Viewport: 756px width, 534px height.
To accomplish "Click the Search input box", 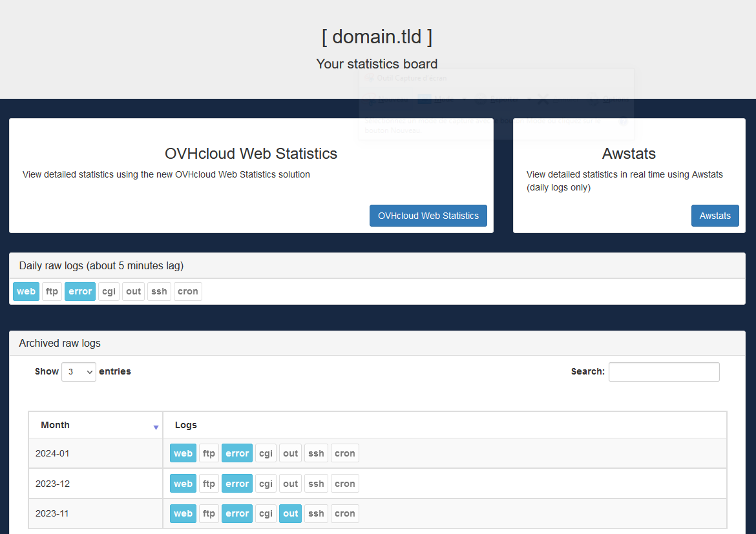I will 664,371.
